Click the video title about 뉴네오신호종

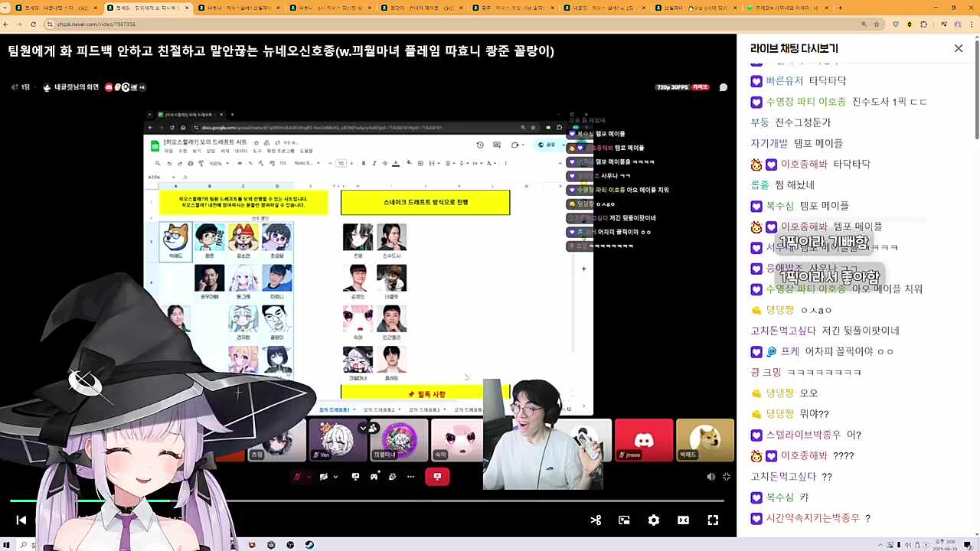pos(281,51)
